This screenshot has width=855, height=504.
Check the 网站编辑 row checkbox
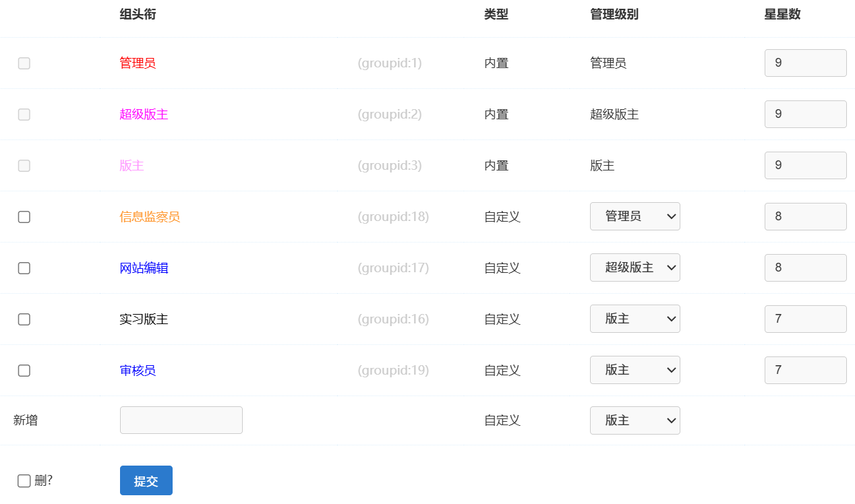click(x=24, y=268)
